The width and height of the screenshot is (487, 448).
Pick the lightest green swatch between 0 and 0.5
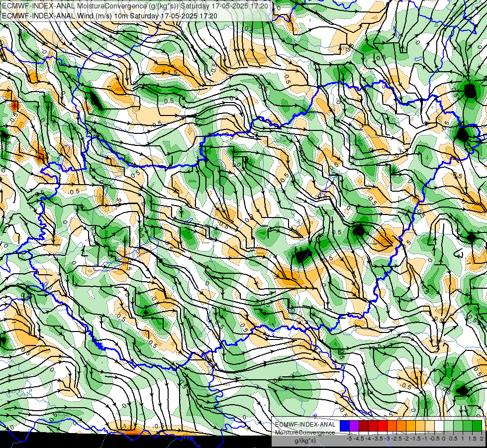click(449, 426)
